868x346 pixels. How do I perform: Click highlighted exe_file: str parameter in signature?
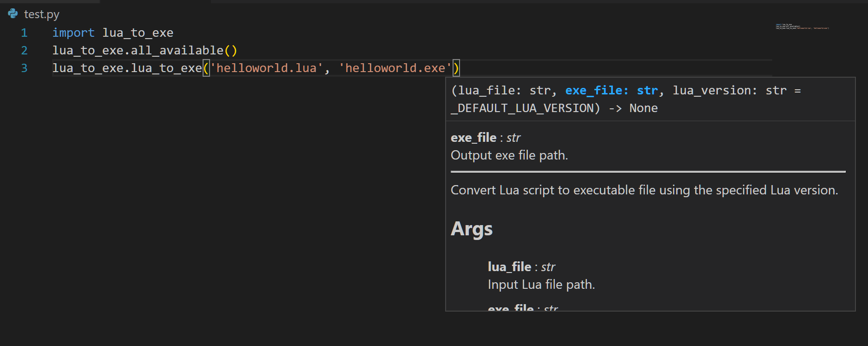click(611, 91)
